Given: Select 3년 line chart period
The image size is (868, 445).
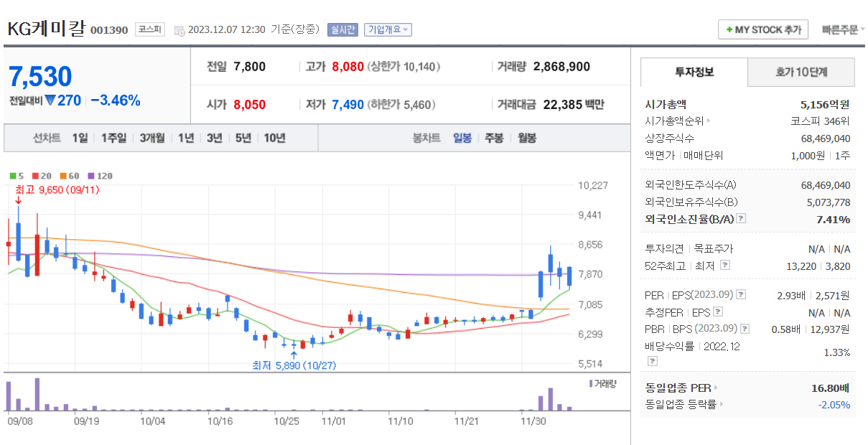Looking at the screenshot, I should pos(215,138).
